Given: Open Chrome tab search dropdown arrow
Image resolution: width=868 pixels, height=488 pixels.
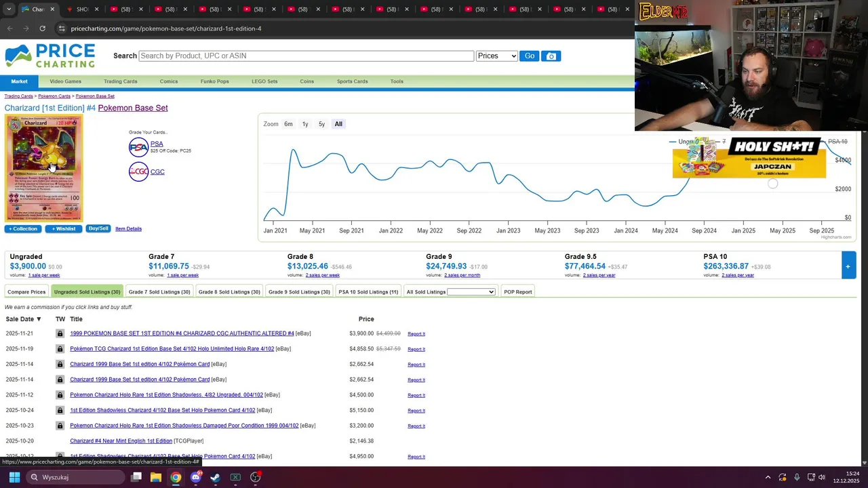Looking at the screenshot, I should point(9,9).
